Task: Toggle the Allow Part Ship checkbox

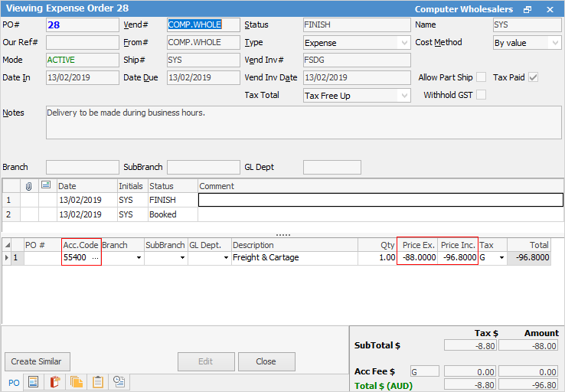Action: pos(481,77)
